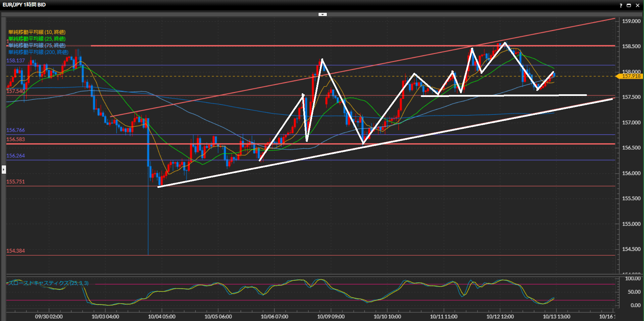The height and width of the screenshot is (321, 644).
Task: Click the moving average (75) legend label
Action: [37, 46]
